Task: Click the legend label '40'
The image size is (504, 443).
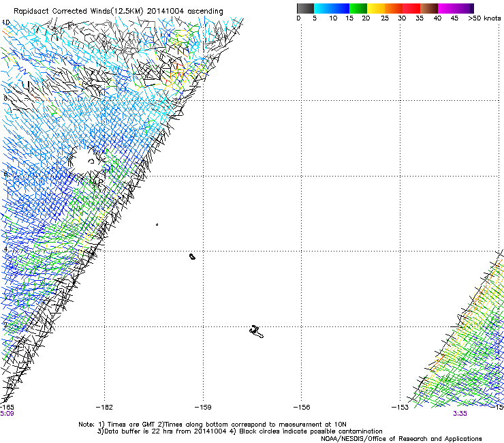Action: click(x=437, y=18)
